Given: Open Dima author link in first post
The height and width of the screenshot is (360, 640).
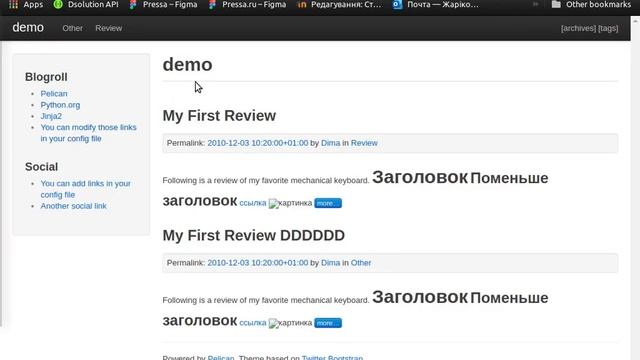Looking at the screenshot, I should click(330, 143).
